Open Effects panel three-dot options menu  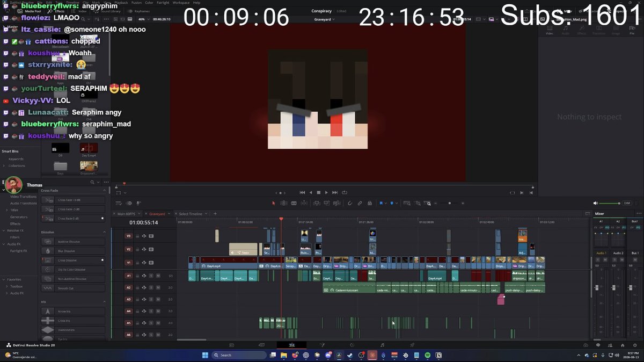[x=106, y=182]
